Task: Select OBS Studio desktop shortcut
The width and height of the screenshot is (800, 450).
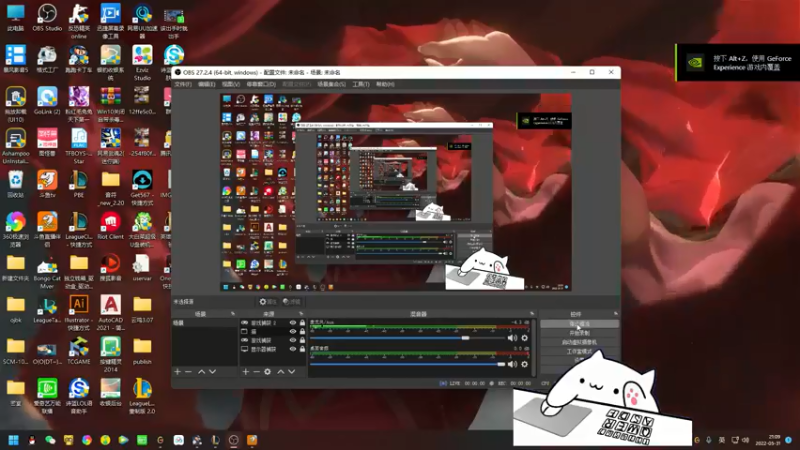Action: [x=47, y=18]
